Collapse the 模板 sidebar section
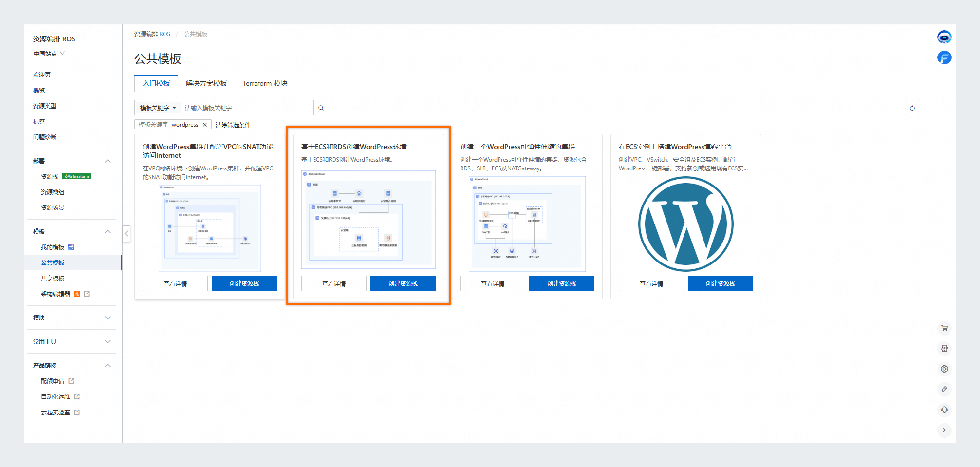Image resolution: width=980 pixels, height=467 pixels. [108, 231]
